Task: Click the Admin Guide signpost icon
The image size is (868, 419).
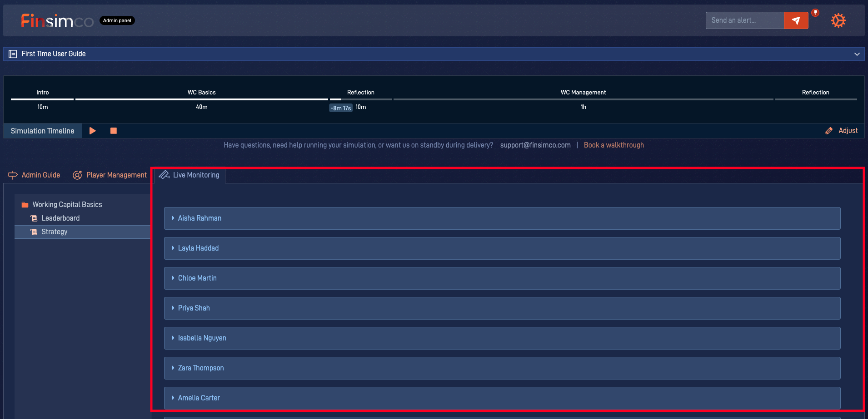Action: pyautogui.click(x=13, y=175)
